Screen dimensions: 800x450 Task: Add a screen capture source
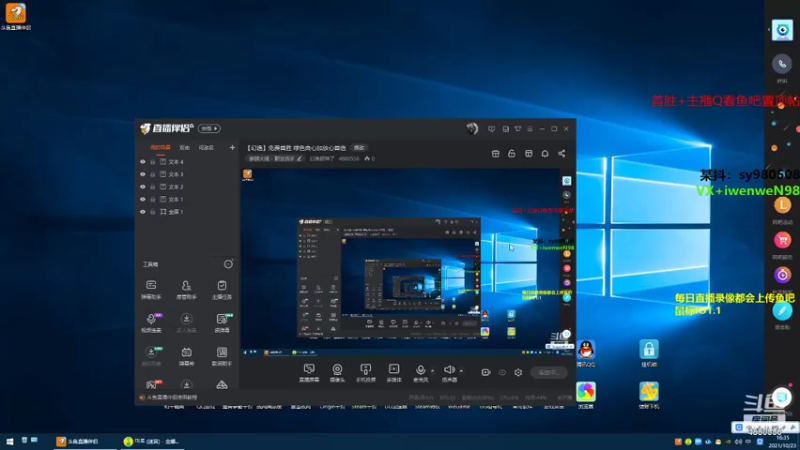(309, 372)
